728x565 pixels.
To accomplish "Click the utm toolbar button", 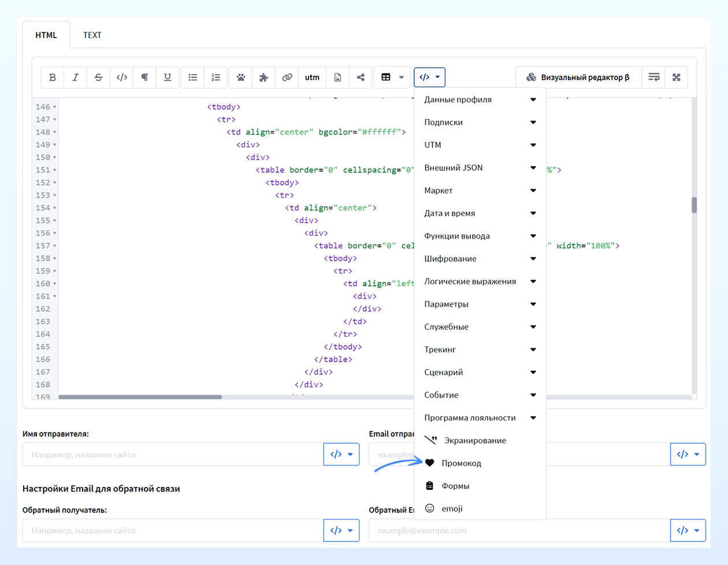I will pos(312,77).
